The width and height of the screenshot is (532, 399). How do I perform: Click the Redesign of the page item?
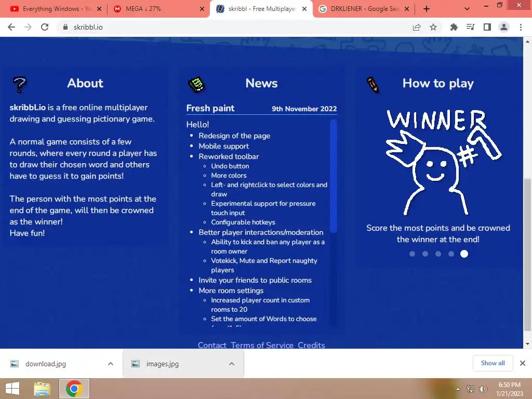[x=234, y=136]
